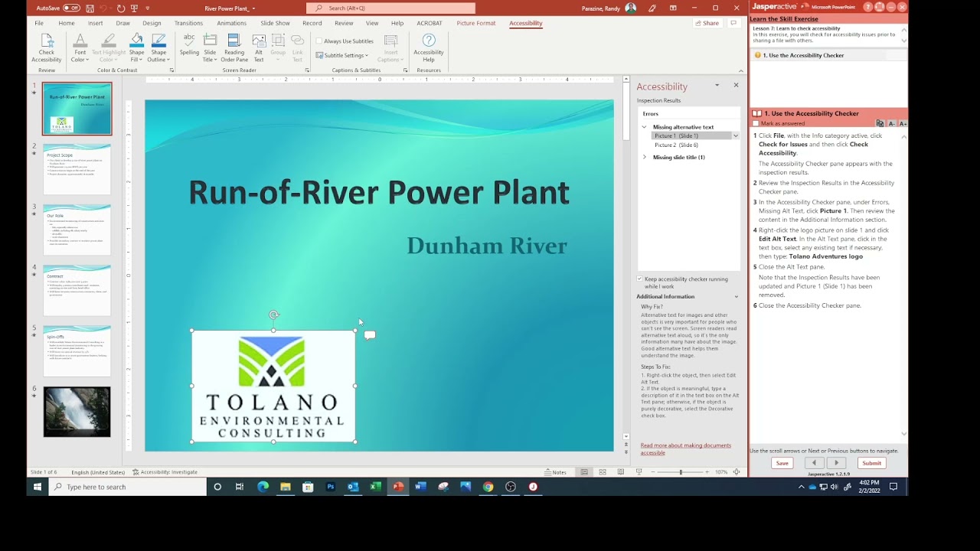Screen dimensions: 980x551
Task: Click Submit in Jasperactive panel
Action: [x=871, y=463]
